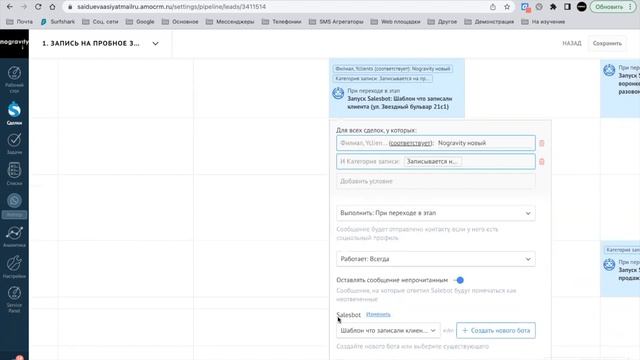The image size is (640, 360).
Task: Open browser side panel icon
Action: (x=567, y=7)
